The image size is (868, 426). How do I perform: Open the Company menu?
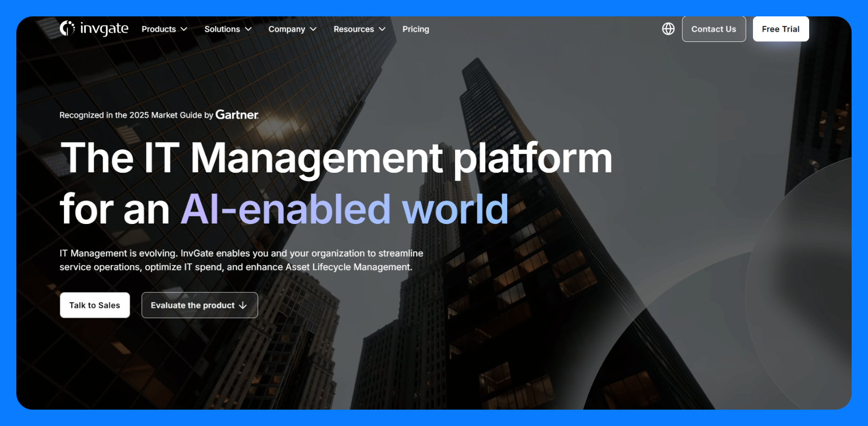click(x=292, y=29)
